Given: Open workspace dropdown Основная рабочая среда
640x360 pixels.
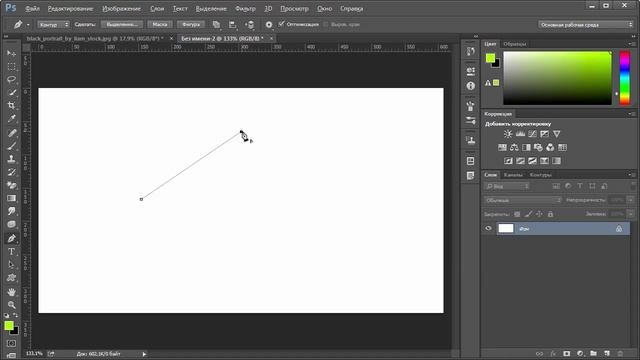Looking at the screenshot, I should (586, 25).
